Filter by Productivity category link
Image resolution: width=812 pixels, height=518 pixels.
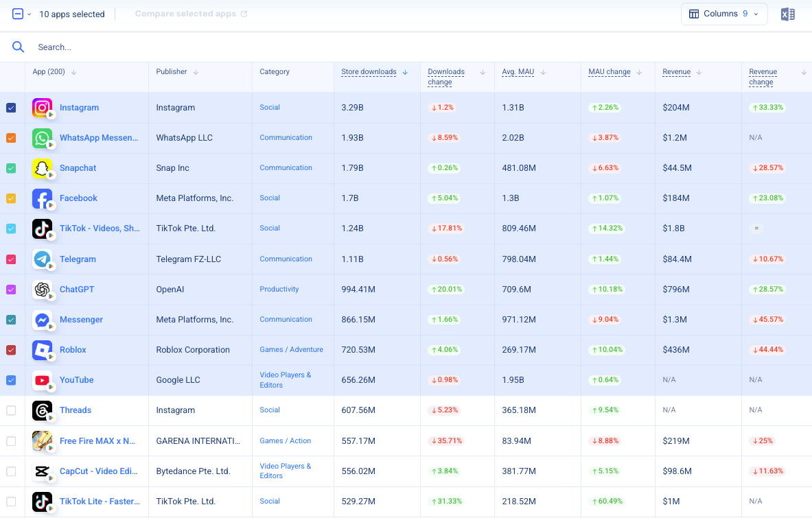click(279, 290)
